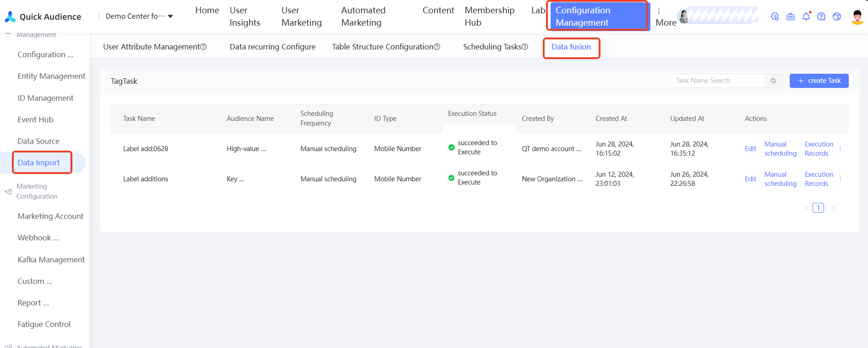Open the Automated Marketing menu
The height and width of the screenshot is (348, 868).
(363, 16)
